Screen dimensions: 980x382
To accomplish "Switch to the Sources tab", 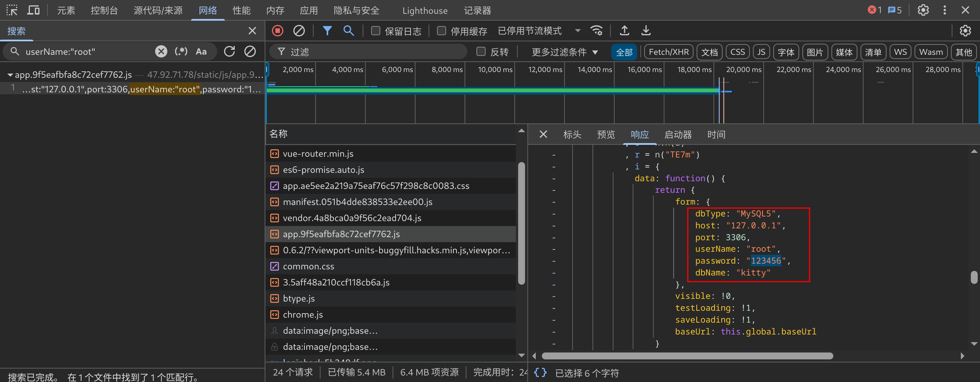I will click(158, 10).
